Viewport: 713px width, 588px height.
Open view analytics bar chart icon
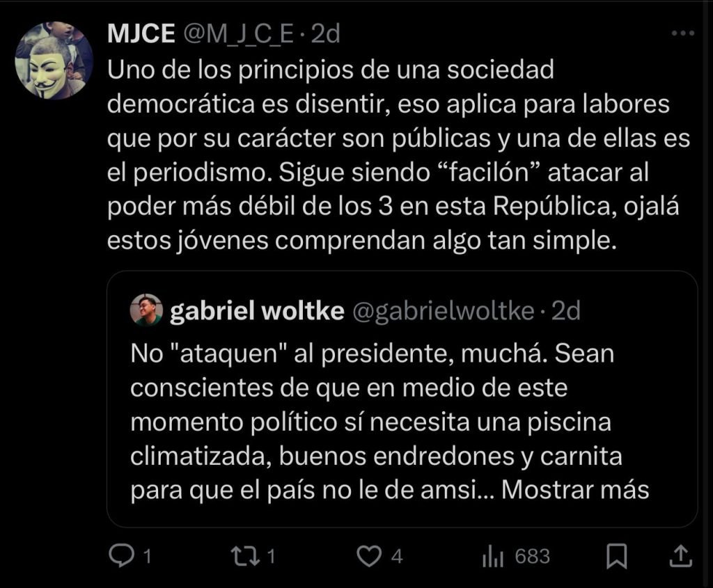[x=493, y=556]
